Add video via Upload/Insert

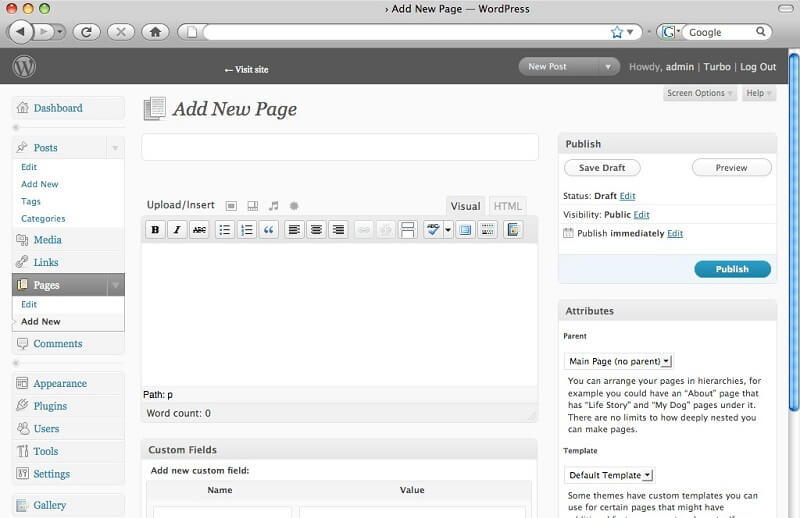[x=253, y=206]
